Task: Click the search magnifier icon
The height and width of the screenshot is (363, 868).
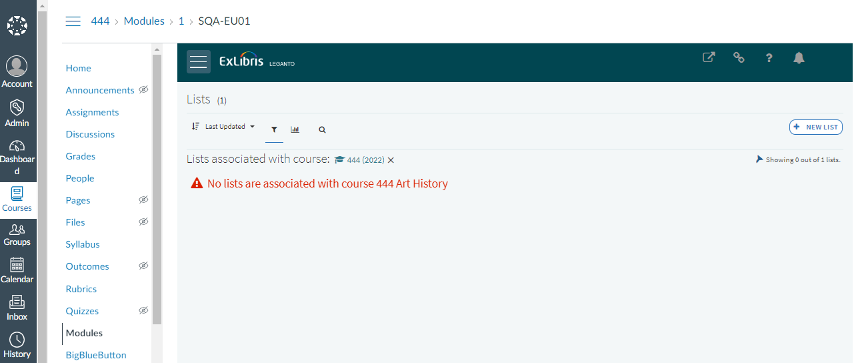Action: pyautogui.click(x=322, y=129)
